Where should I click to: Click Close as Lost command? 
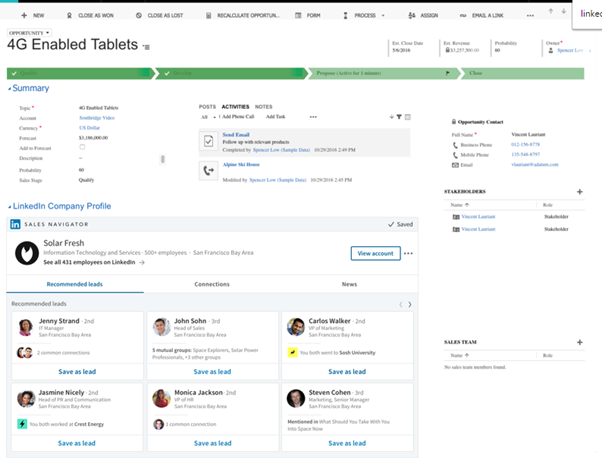coord(160,15)
